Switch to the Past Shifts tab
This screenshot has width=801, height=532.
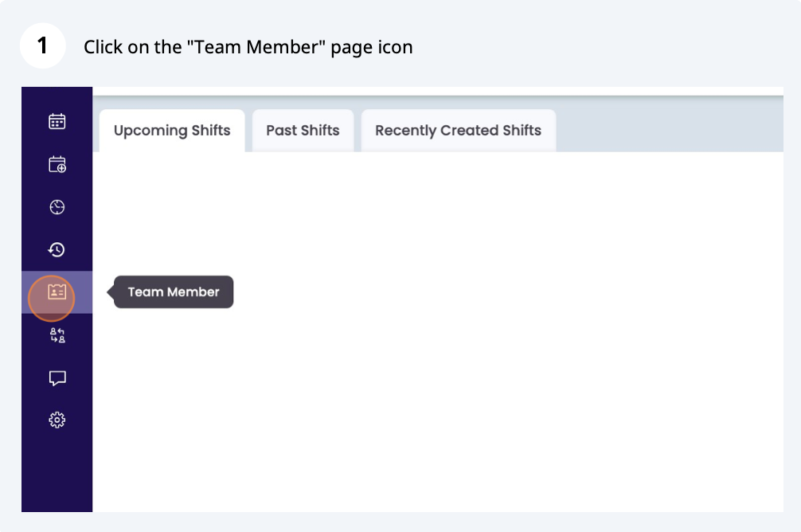tap(303, 131)
